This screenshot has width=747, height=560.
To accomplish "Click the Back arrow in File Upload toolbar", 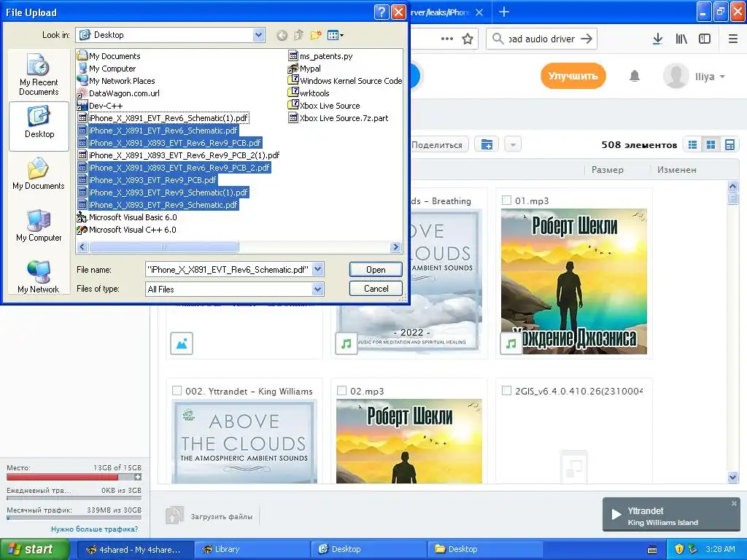I will click(282, 35).
